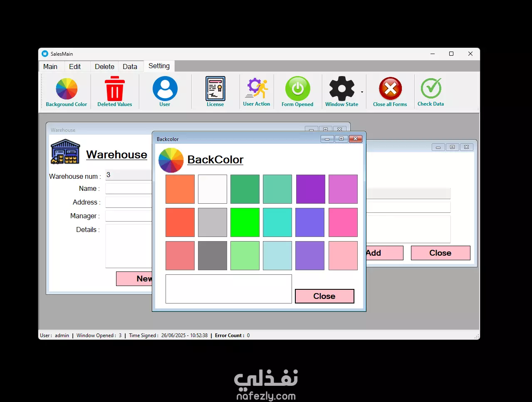Viewport: 532px width, 402px height.
Task: Minimize the SalesMain window
Action: (433, 54)
